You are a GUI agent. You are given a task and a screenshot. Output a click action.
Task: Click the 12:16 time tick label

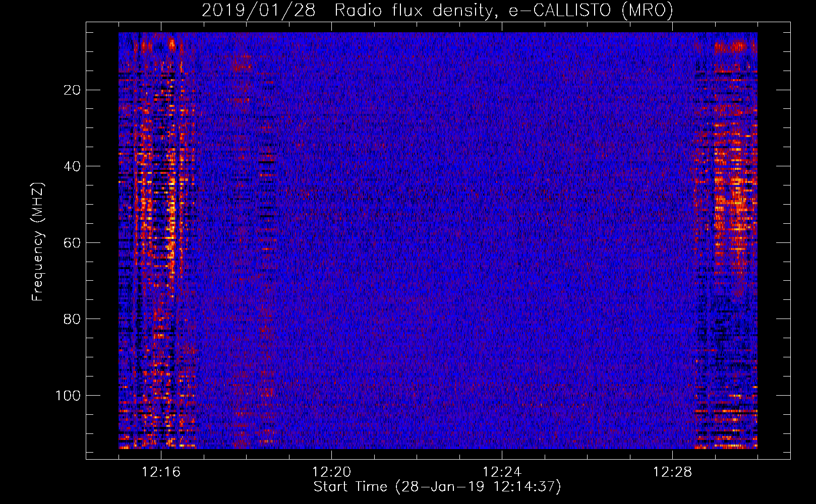click(161, 472)
